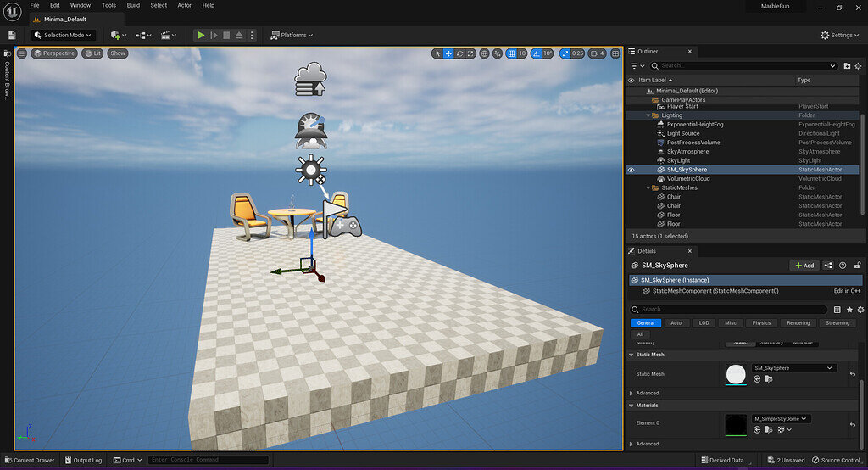Click the SM_SkySphere static mesh thumbnail
The image size is (868, 470).
(x=736, y=374)
